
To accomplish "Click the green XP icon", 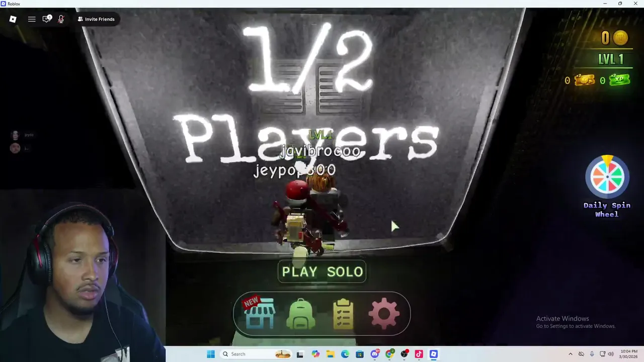I will pyautogui.click(x=619, y=80).
